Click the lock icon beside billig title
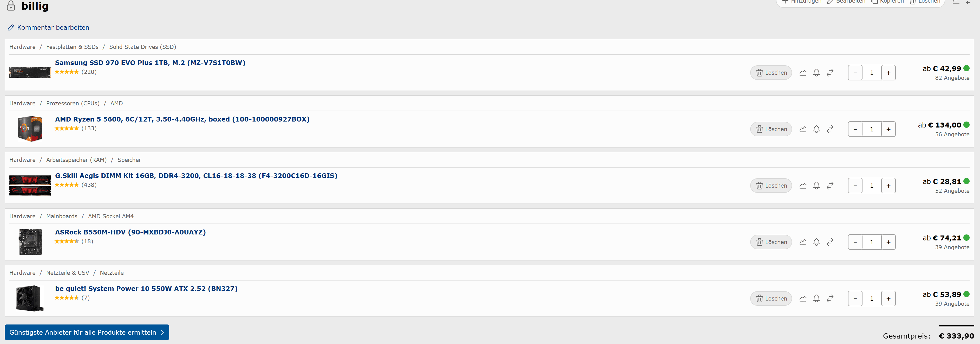 [x=11, y=5]
